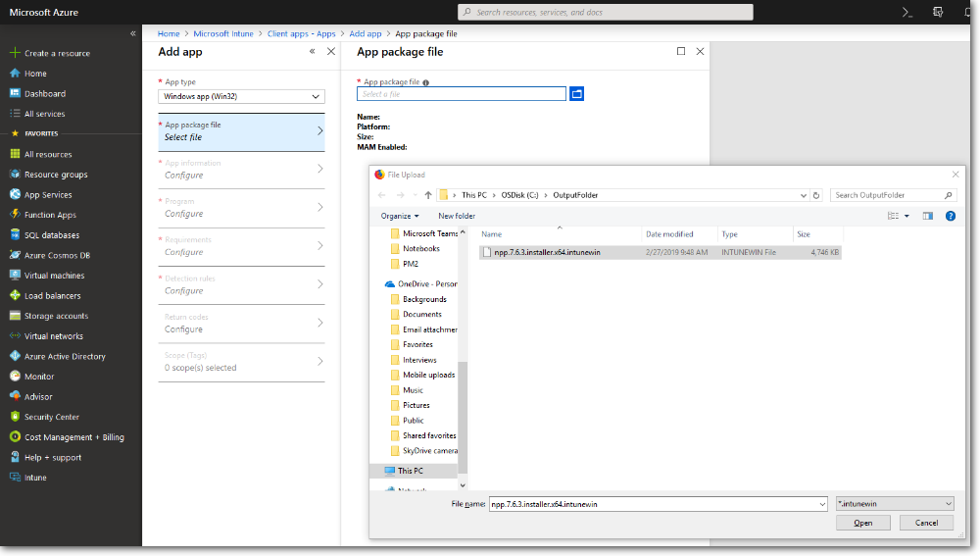
Task: Open the Organize menu
Action: pos(399,216)
